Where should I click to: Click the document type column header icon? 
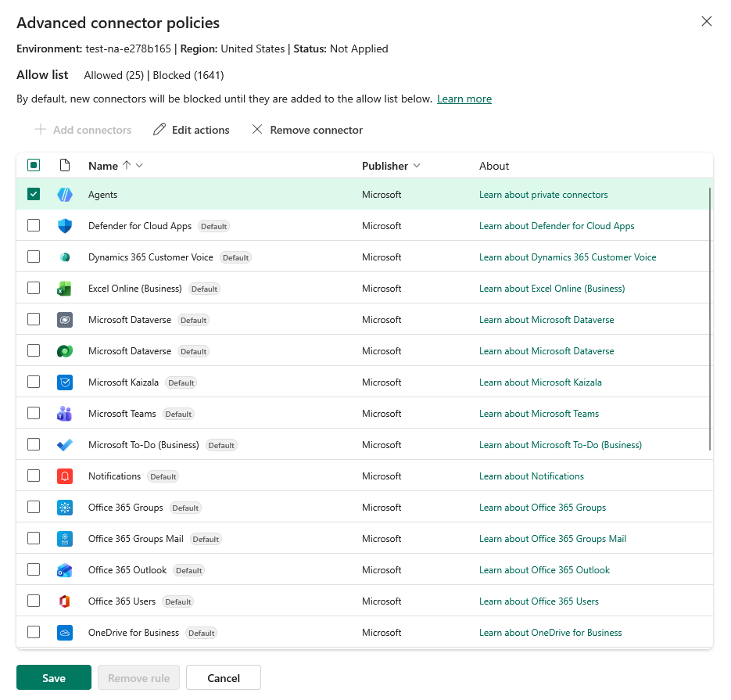[65, 165]
